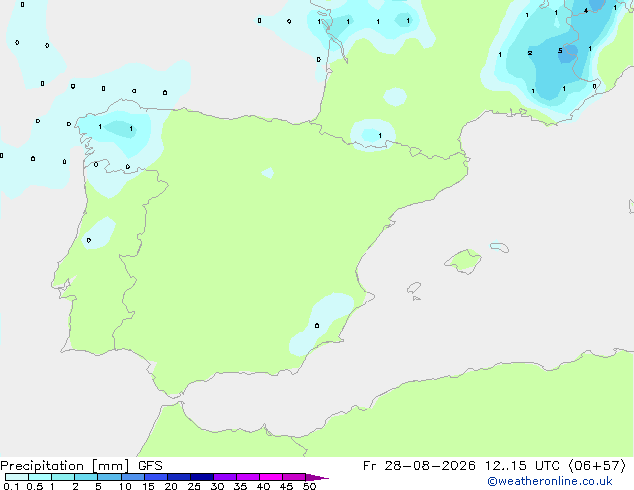Viewport: 634px width, 490px height.
Task: Click Menorca island outline
Action: coord(499,247)
